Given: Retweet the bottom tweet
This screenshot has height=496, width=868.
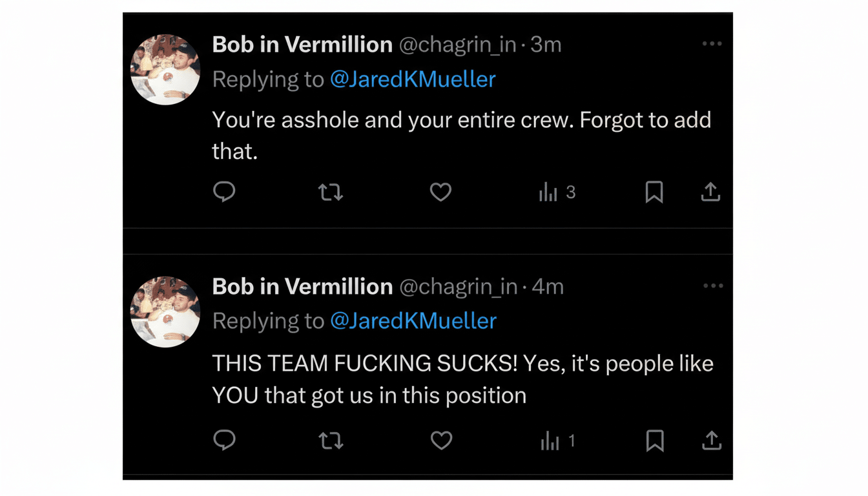Looking at the screenshot, I should coord(331,440).
